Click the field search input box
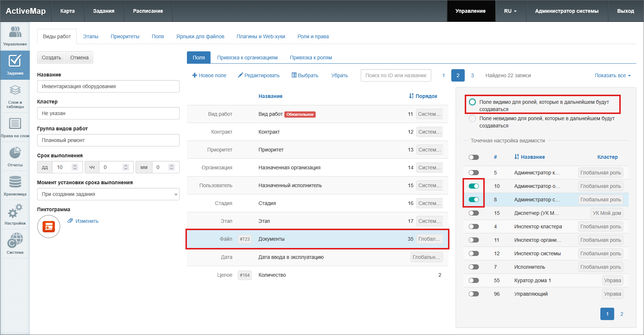This screenshot has width=644, height=335. (x=396, y=75)
